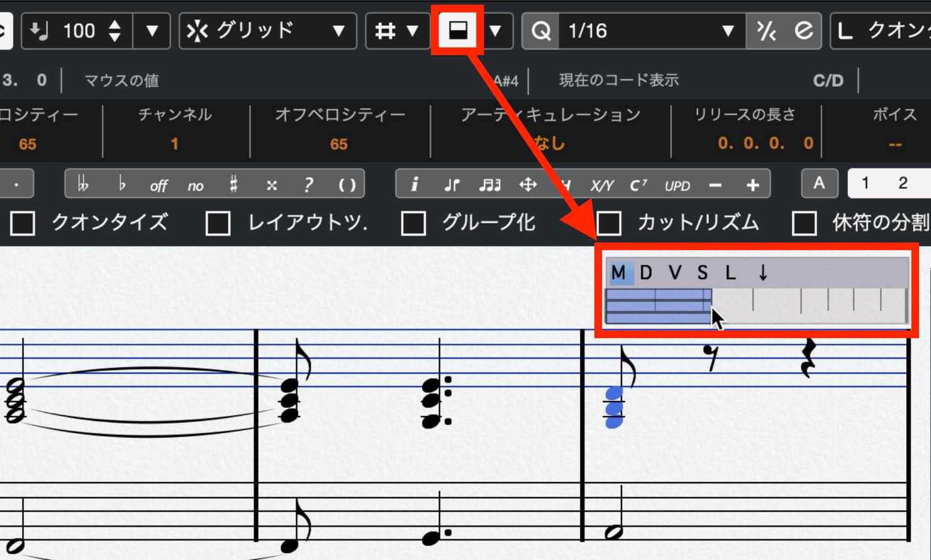
Task: Click the D button on bar handle
Action: tap(646, 273)
